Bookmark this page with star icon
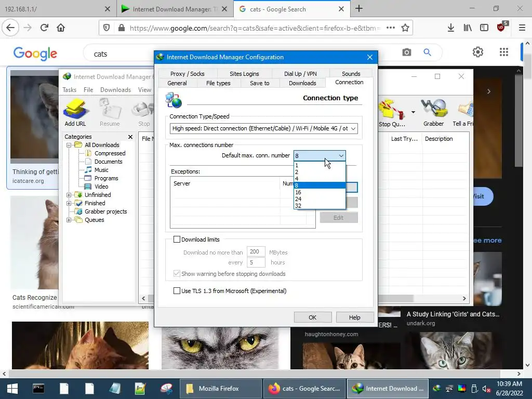Screen dimensions: 532x399 click(x=405, y=28)
